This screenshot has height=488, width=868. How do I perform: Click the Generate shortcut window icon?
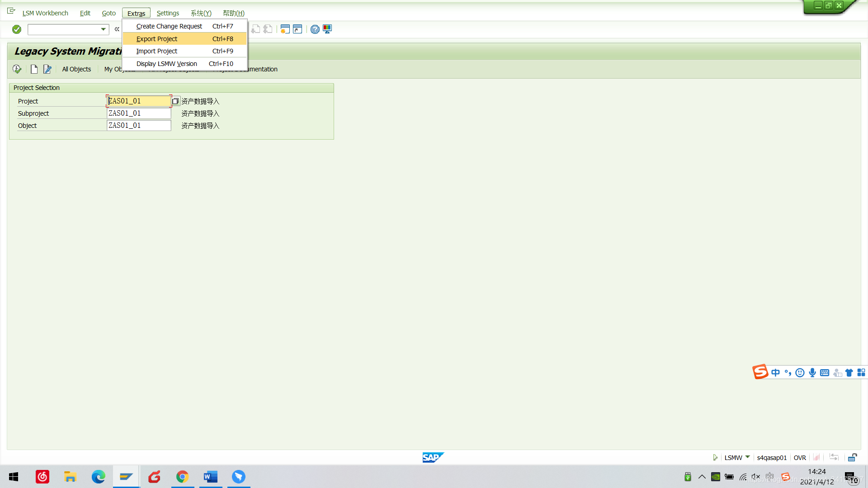tap(297, 29)
